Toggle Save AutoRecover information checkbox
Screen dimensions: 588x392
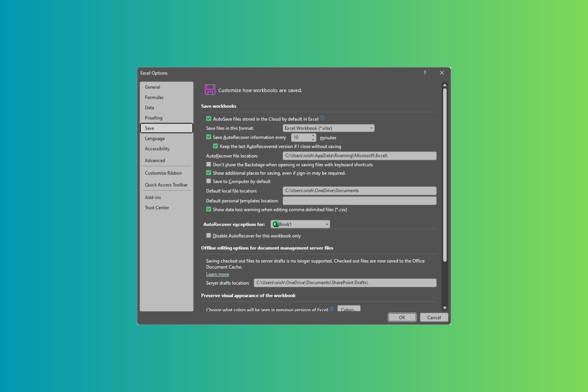coord(209,137)
